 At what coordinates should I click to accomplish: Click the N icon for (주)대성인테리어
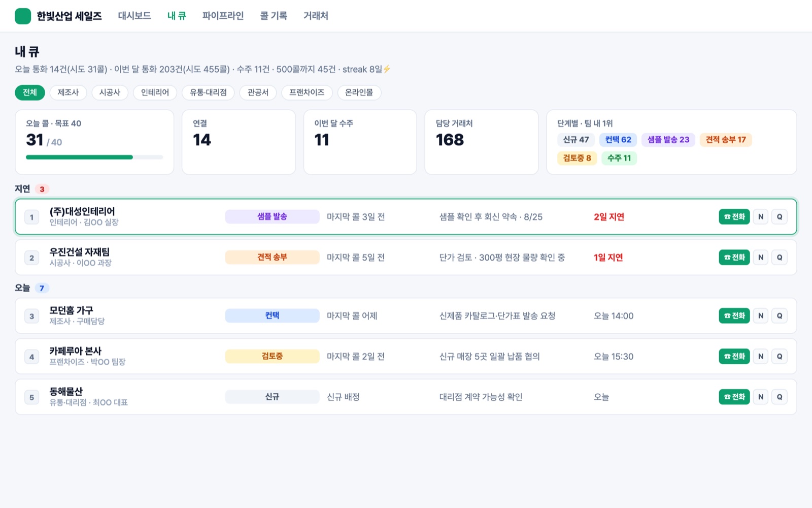(x=760, y=217)
